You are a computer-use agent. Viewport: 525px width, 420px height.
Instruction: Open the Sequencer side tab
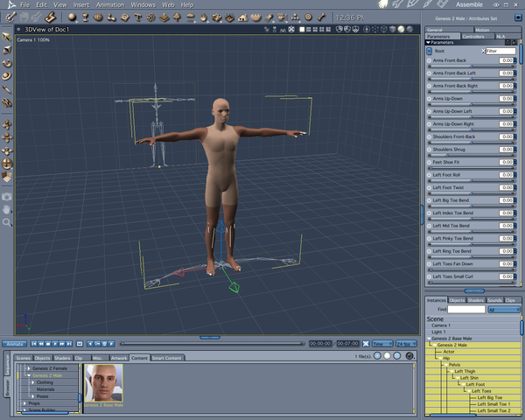tap(7, 365)
